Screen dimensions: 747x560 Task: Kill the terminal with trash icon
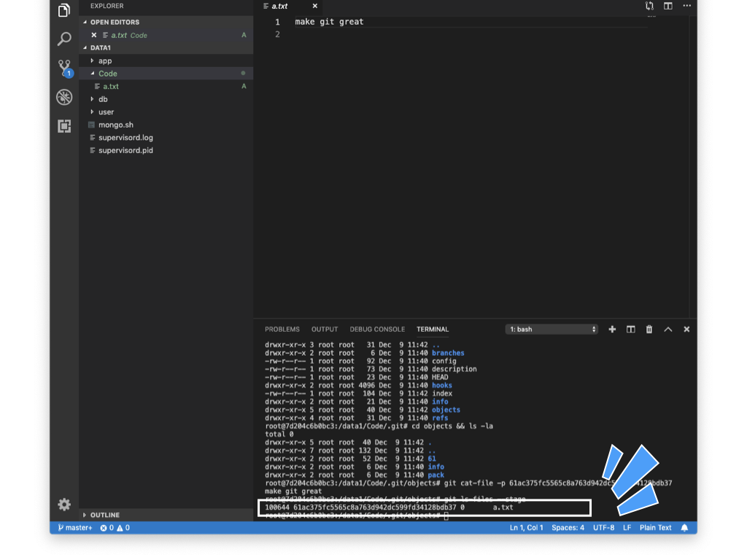(649, 329)
